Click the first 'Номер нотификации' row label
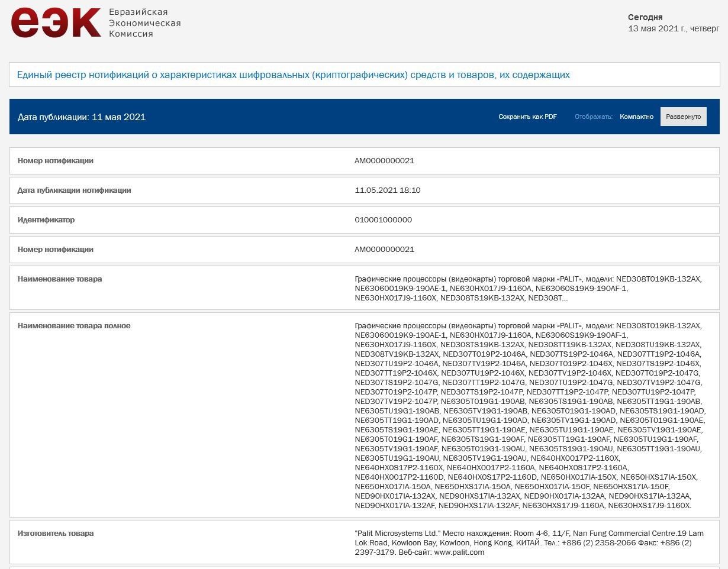728x569 pixels. (x=56, y=161)
